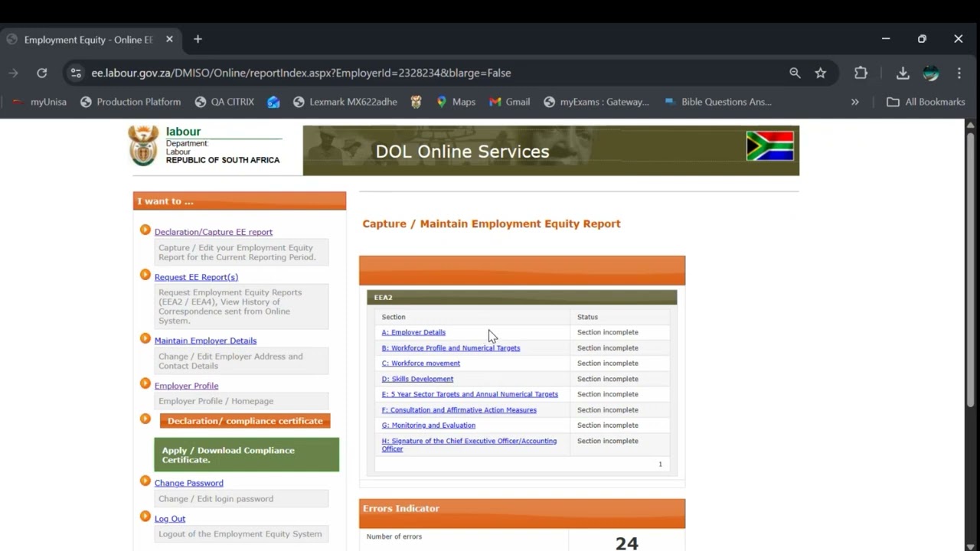This screenshot has width=980, height=551.
Task: Click the orange bullet beside Employer Profile
Action: [145, 383]
